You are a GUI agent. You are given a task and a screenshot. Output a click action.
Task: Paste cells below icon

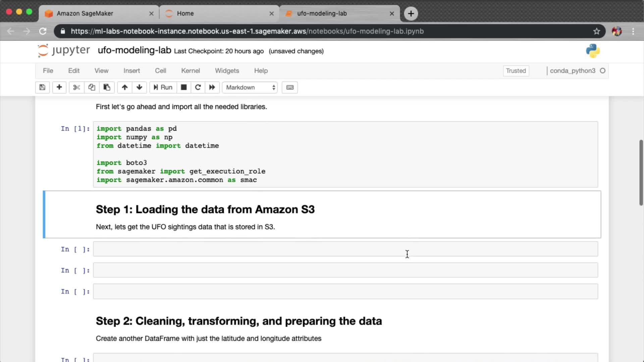click(x=107, y=87)
